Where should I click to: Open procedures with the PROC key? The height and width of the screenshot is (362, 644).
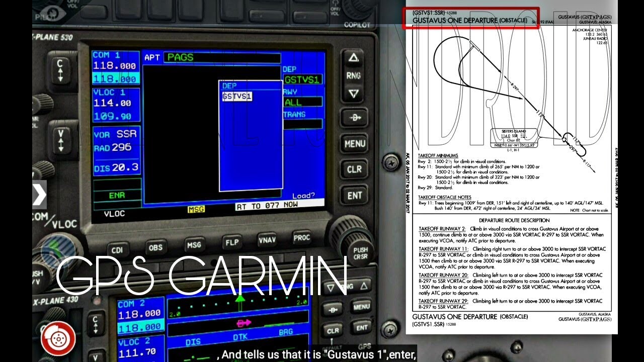pyautogui.click(x=302, y=237)
